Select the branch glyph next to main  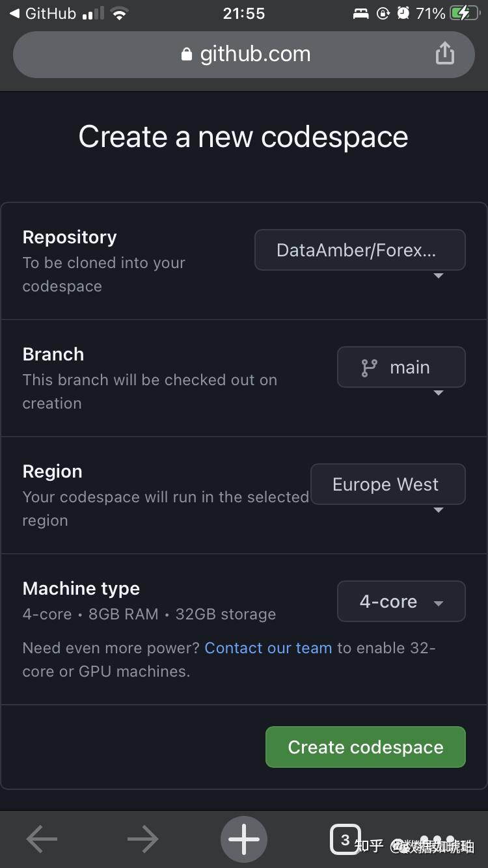click(369, 367)
